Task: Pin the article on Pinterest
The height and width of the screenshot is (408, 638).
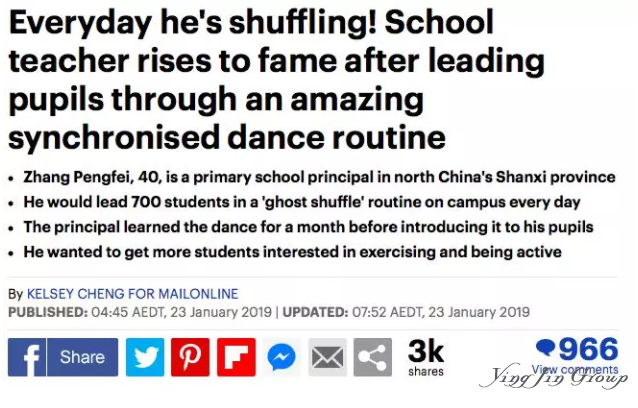Action: [x=190, y=357]
